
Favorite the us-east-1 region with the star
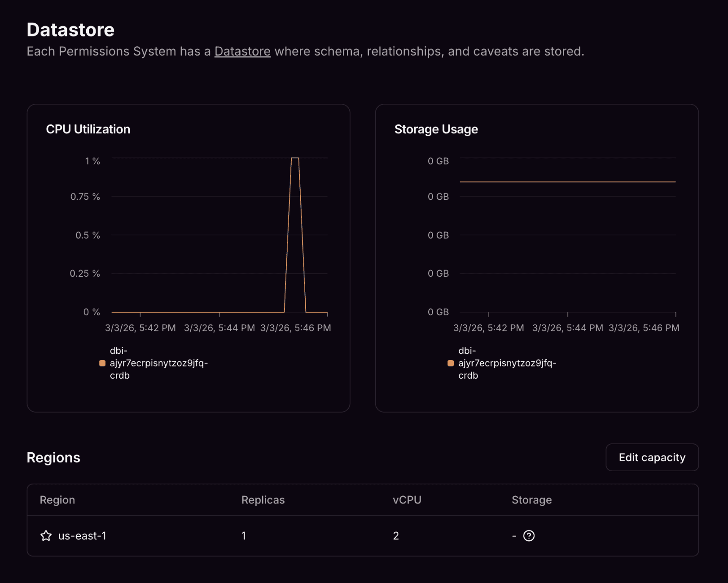pyautogui.click(x=46, y=535)
